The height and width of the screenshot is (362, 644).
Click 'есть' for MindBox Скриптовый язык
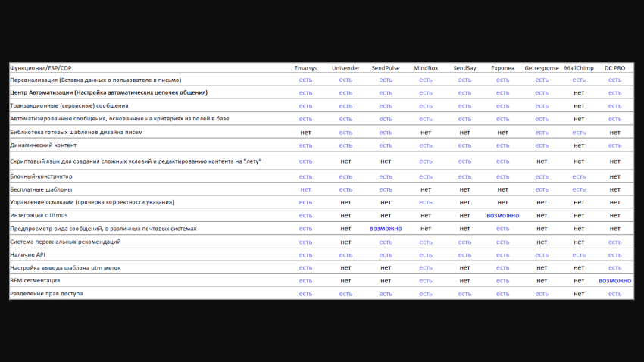point(426,161)
